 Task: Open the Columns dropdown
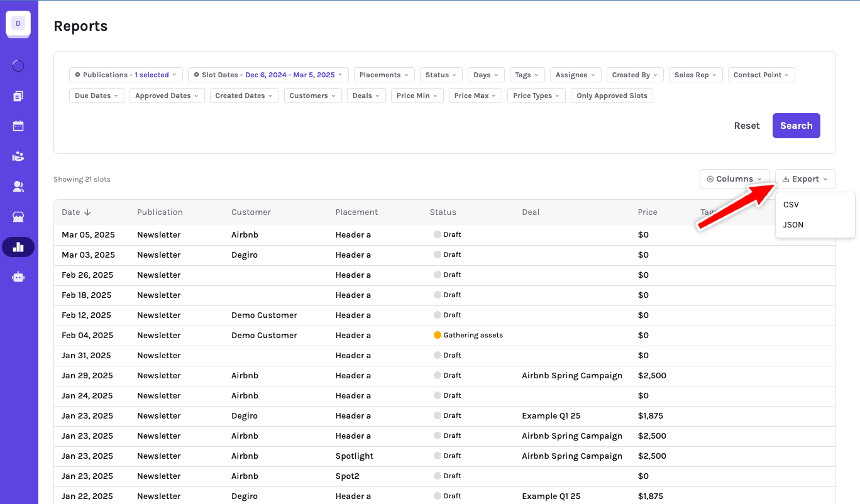(x=734, y=179)
